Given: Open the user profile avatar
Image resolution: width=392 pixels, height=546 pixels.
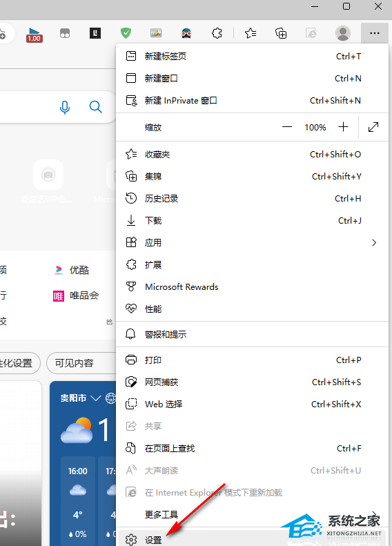Looking at the screenshot, I should point(342,33).
